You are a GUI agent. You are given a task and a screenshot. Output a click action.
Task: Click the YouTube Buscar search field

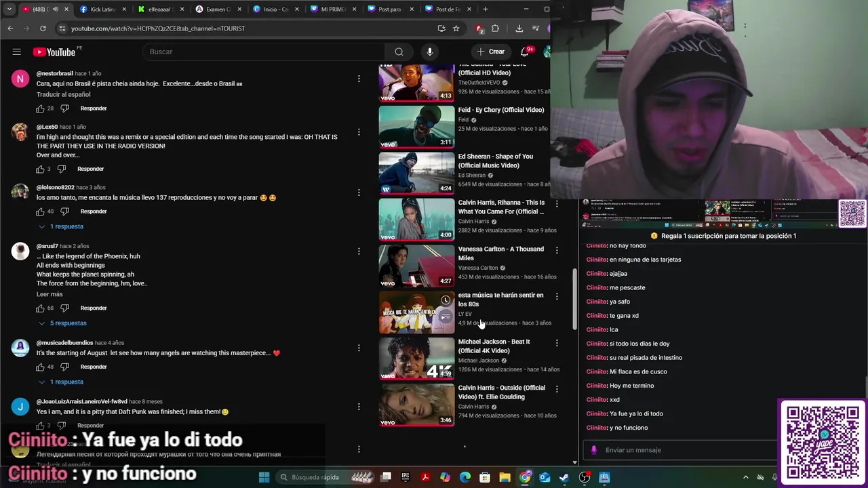[264, 52]
